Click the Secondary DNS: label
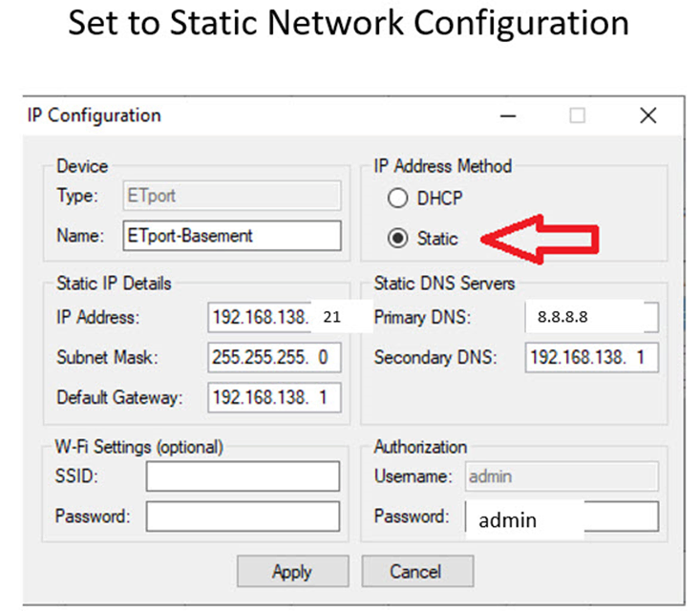This screenshot has height=612, width=700. point(435,358)
